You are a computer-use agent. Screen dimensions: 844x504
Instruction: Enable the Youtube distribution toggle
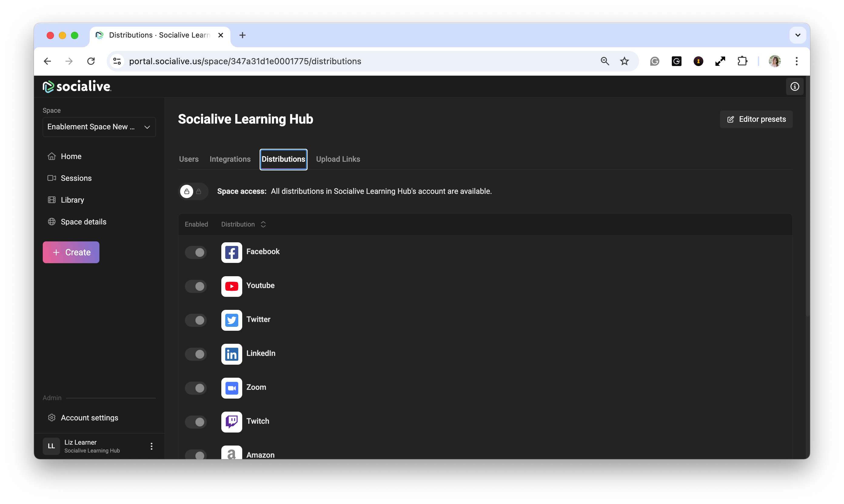click(x=196, y=286)
